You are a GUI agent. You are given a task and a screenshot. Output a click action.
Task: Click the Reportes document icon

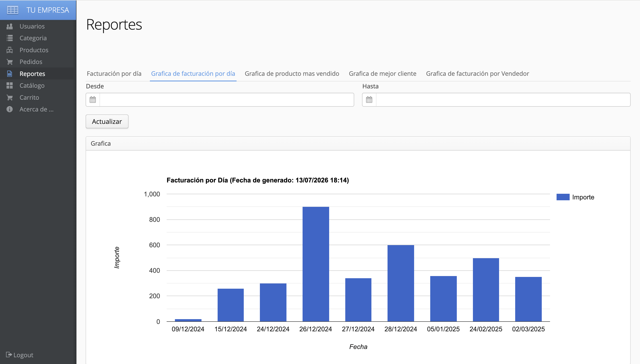point(10,74)
